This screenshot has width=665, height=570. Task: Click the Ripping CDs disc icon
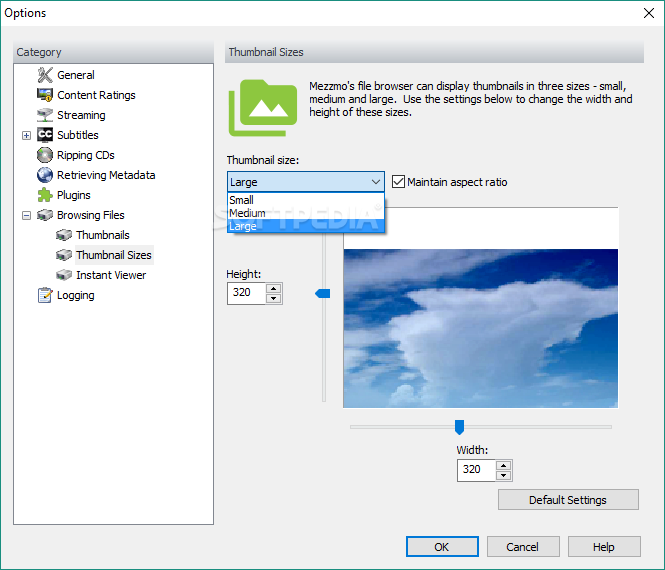(x=45, y=155)
